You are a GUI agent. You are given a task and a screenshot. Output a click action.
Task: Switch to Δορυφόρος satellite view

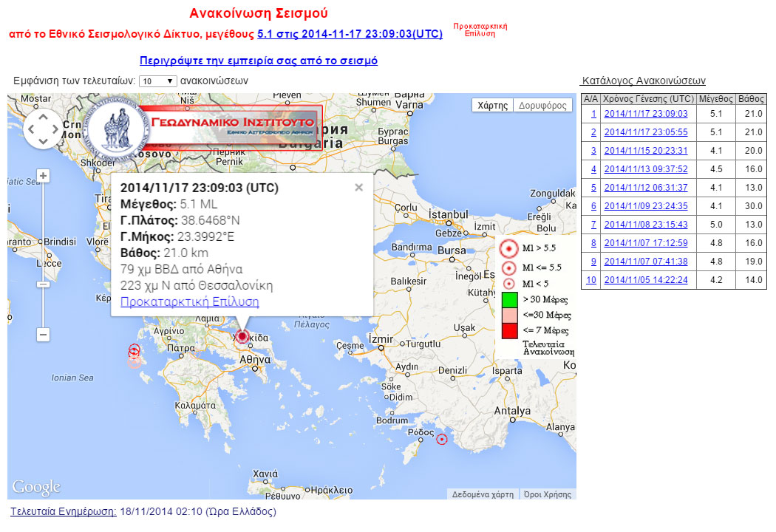pos(541,106)
